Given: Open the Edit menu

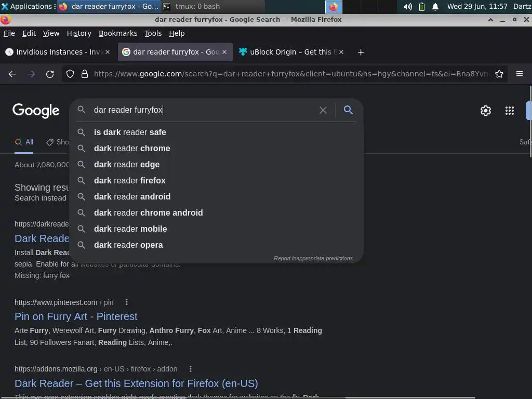Looking at the screenshot, I should coord(29,33).
